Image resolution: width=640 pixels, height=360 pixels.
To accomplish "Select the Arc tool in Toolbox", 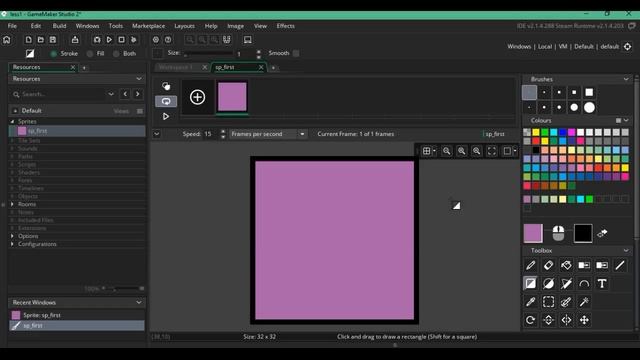I will pos(584,283).
